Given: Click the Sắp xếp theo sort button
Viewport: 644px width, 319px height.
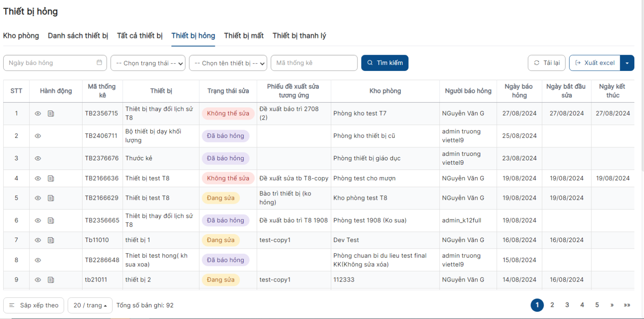Looking at the screenshot, I should [x=34, y=305].
